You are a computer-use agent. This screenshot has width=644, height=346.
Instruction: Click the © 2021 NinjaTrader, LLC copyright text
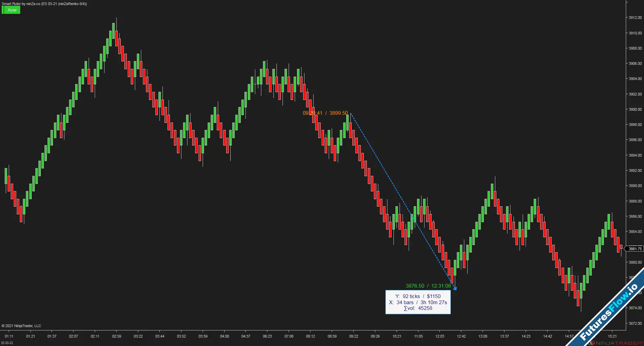(21, 326)
